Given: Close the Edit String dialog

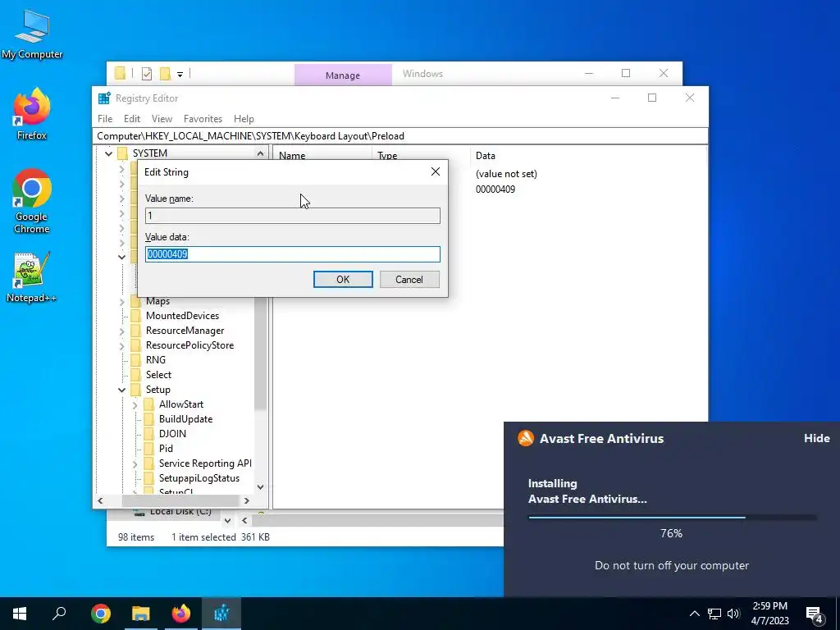Looking at the screenshot, I should 436,171.
